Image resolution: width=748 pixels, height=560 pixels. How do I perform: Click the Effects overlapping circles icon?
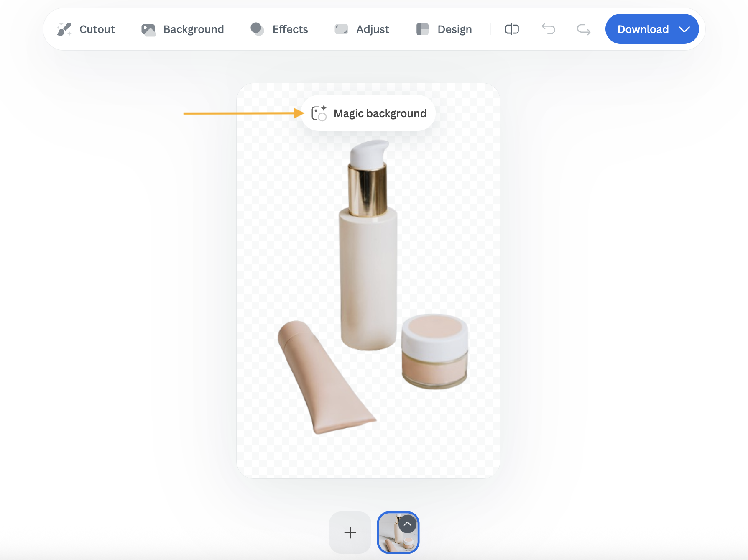pos(257,29)
